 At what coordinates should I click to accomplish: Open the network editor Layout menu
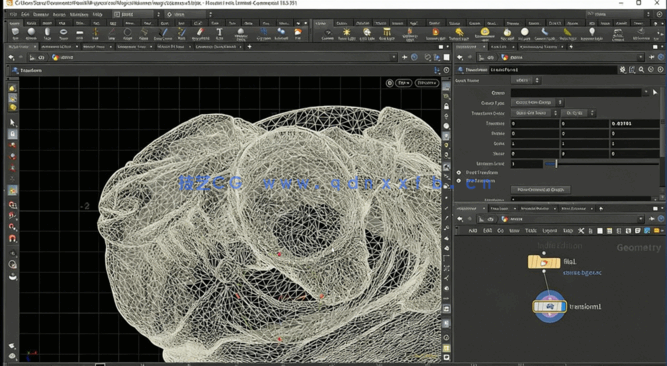point(550,231)
